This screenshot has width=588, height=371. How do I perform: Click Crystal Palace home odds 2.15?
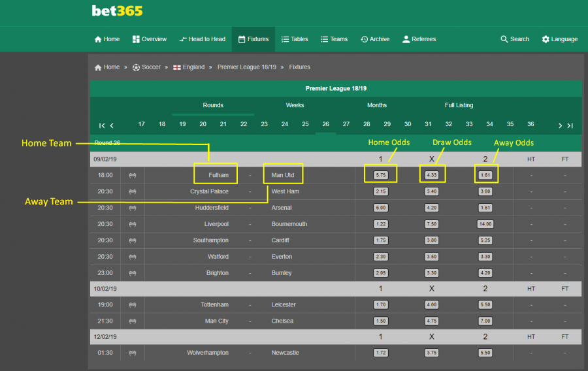click(x=381, y=191)
